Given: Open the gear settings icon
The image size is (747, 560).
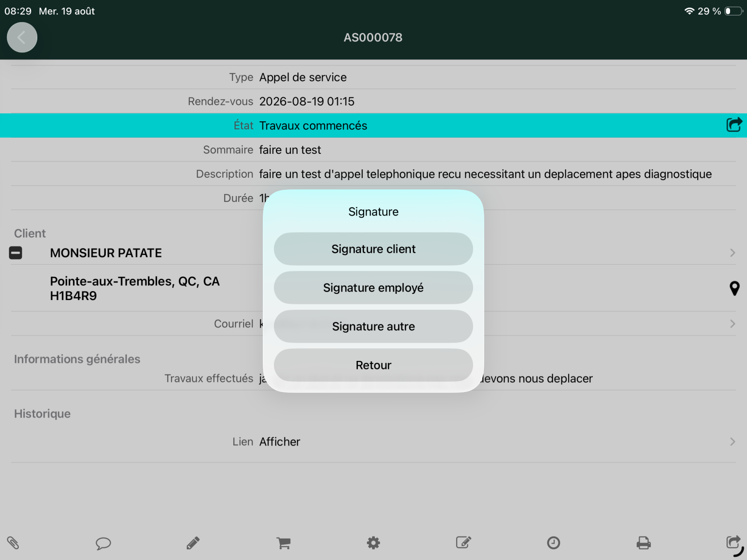Looking at the screenshot, I should (x=373, y=543).
